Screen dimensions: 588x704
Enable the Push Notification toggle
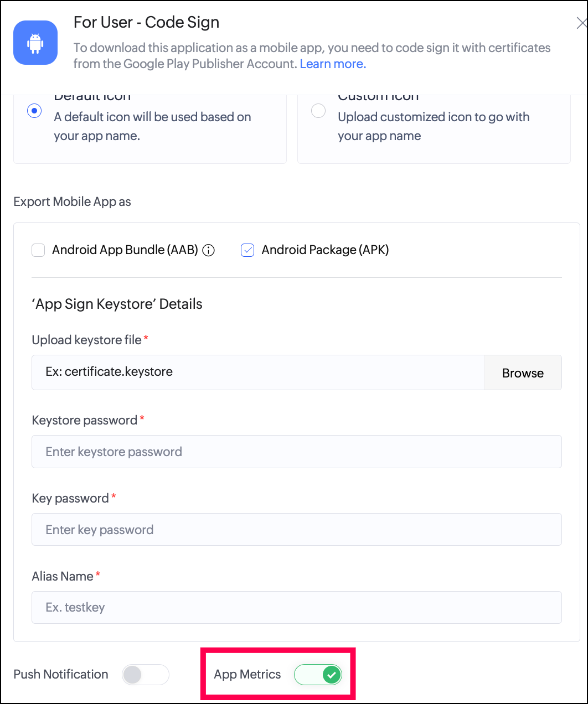145,675
